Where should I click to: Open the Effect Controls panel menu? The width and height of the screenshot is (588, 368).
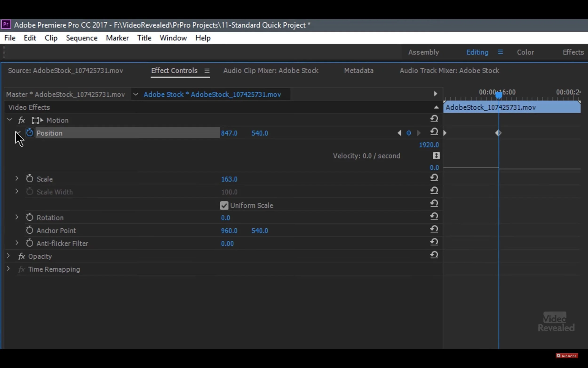(x=207, y=71)
